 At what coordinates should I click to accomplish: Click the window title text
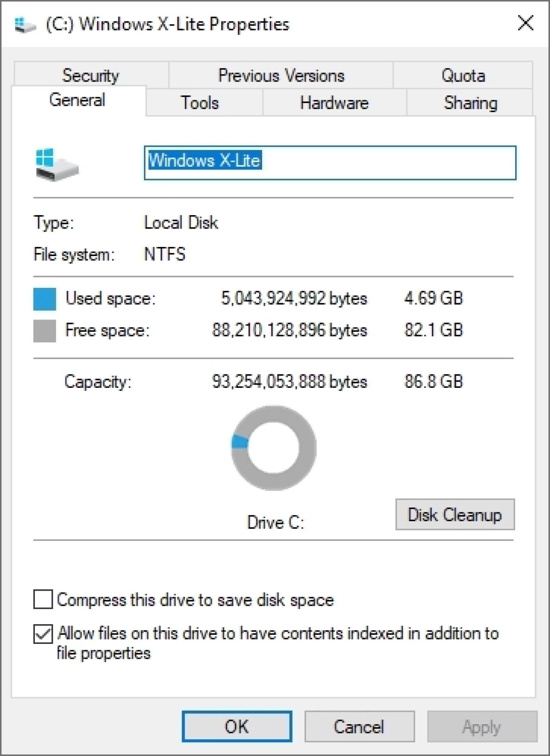(x=168, y=24)
